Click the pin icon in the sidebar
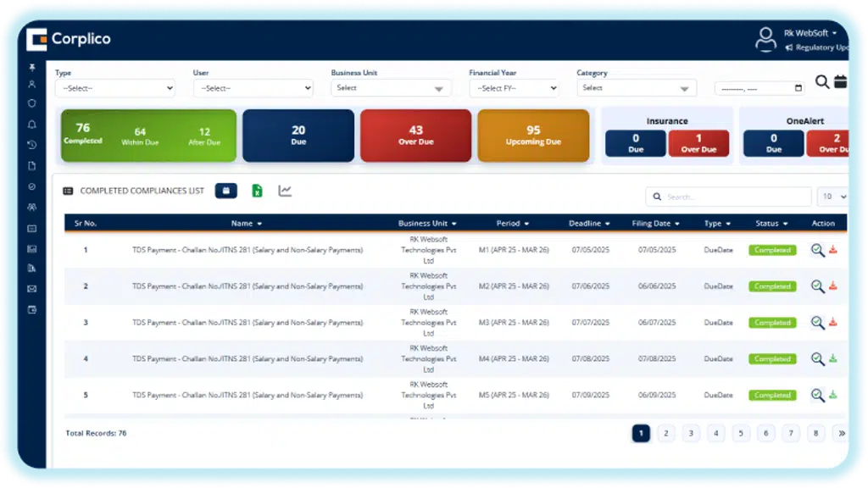The width and height of the screenshot is (868, 488). (x=32, y=68)
